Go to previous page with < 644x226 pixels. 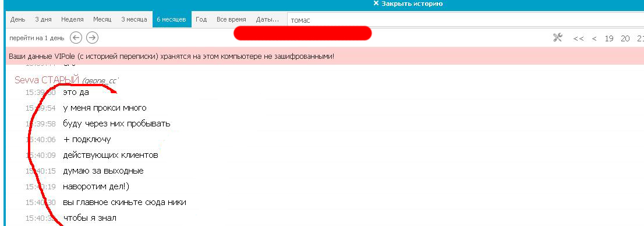[x=595, y=38]
